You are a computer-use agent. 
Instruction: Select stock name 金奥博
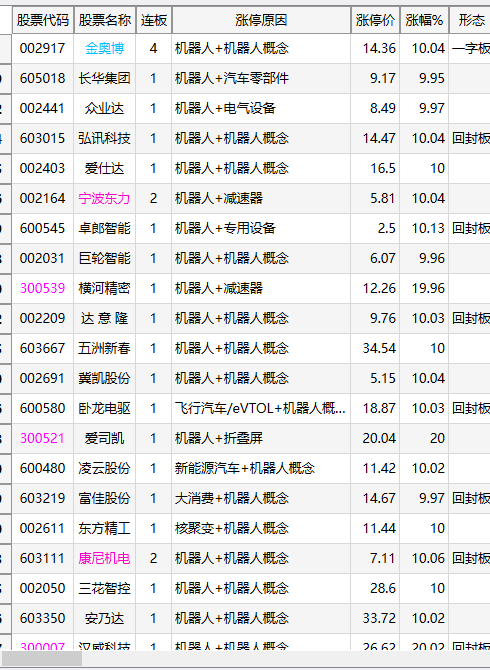[x=105, y=48]
